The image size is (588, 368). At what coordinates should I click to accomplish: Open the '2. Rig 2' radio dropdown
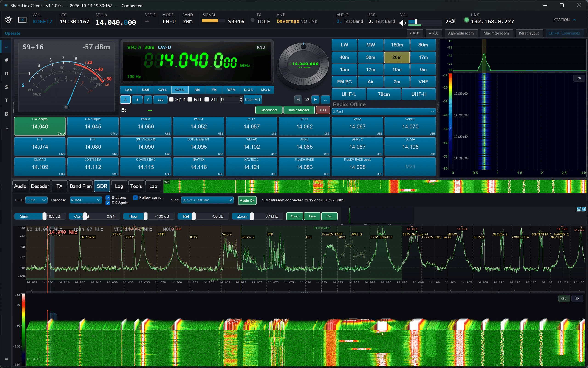point(384,112)
